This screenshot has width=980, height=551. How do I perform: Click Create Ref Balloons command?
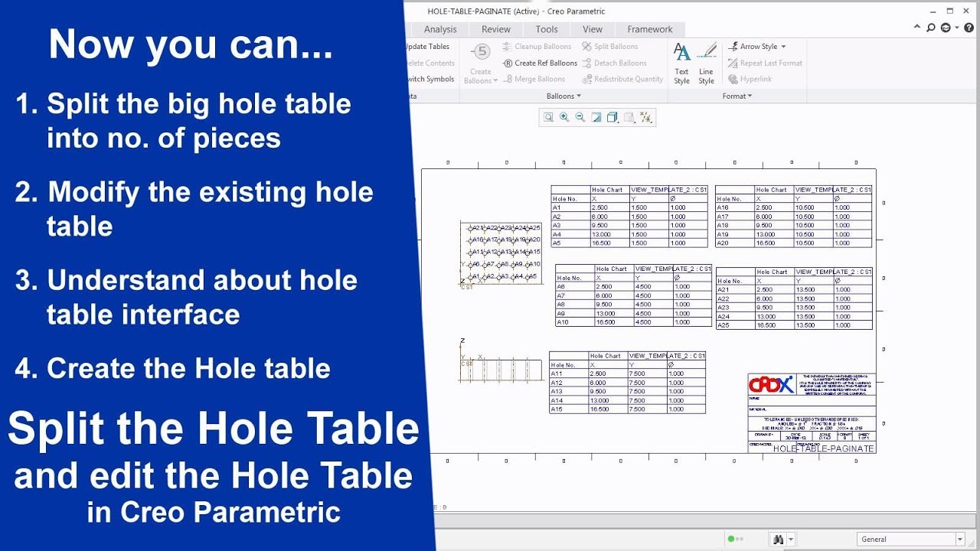pyautogui.click(x=540, y=64)
